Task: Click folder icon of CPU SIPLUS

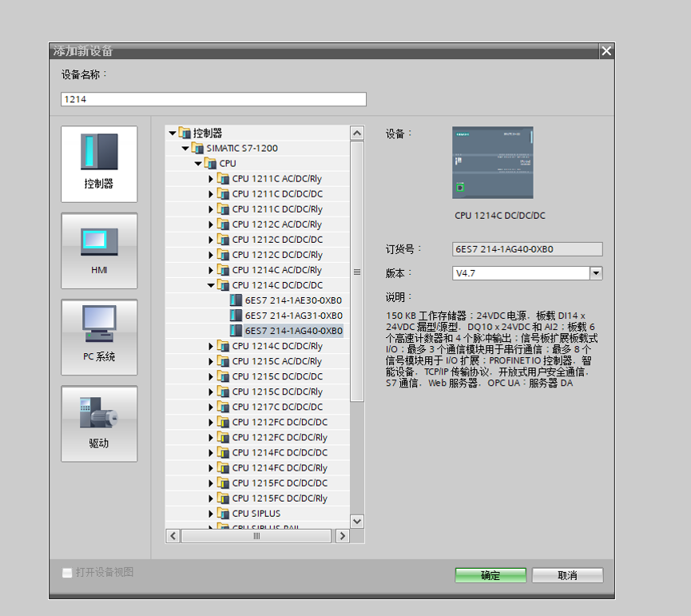Action: point(224,513)
